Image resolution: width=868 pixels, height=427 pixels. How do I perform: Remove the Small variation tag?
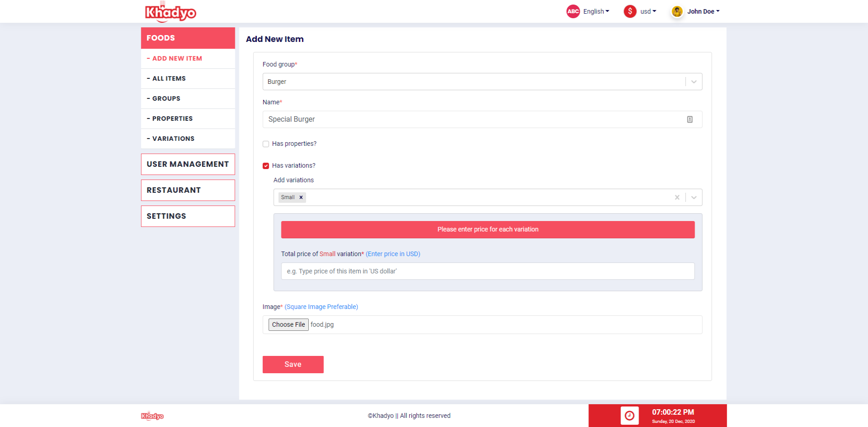(301, 197)
